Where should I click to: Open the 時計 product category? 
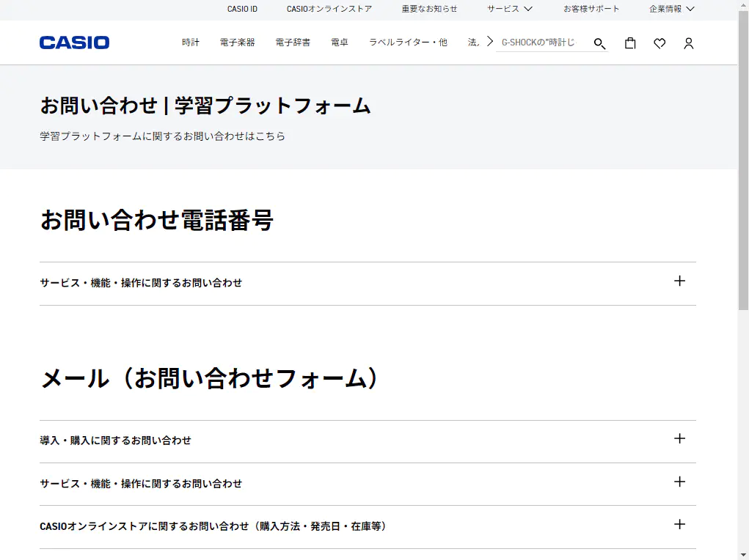[x=190, y=43]
